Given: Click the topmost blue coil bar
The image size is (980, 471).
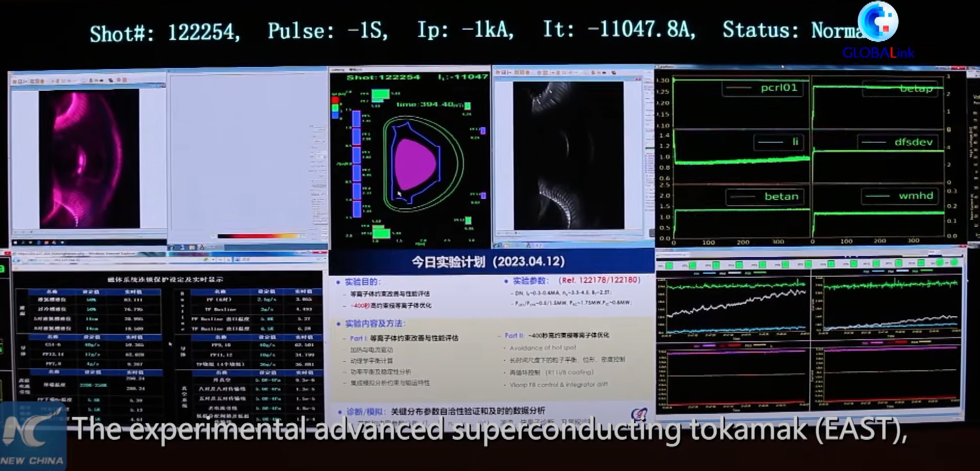Looking at the screenshot, I should coord(356,119).
